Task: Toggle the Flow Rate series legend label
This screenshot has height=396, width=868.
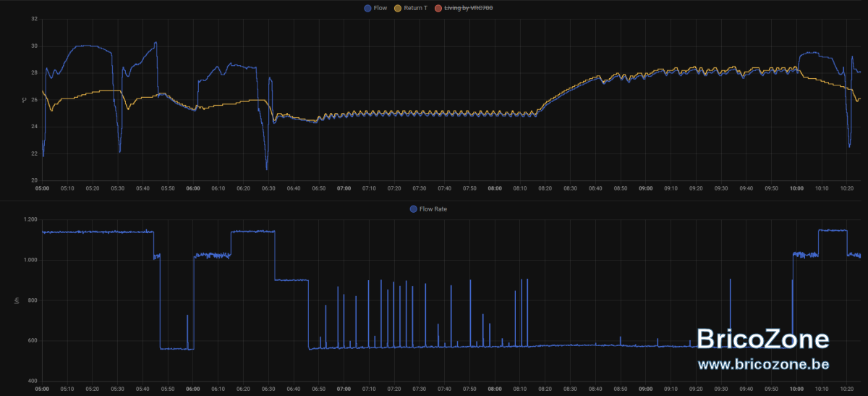Action: pos(433,208)
